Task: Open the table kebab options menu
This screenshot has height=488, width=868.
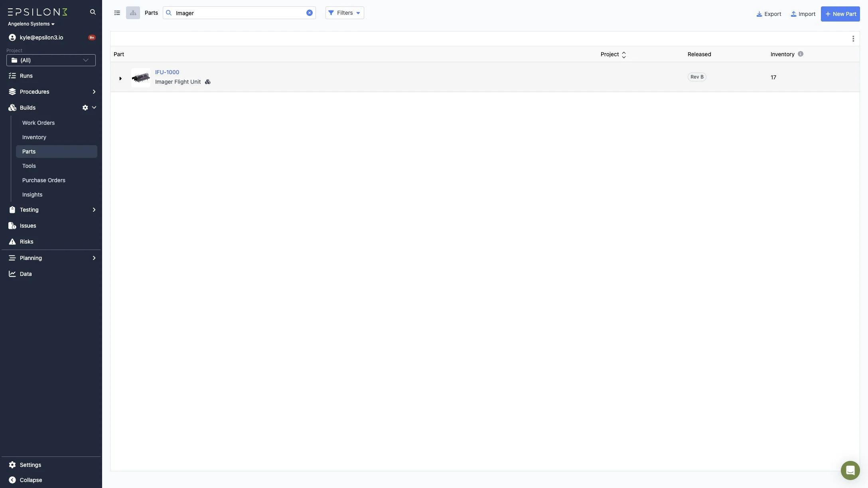Action: [x=853, y=39]
